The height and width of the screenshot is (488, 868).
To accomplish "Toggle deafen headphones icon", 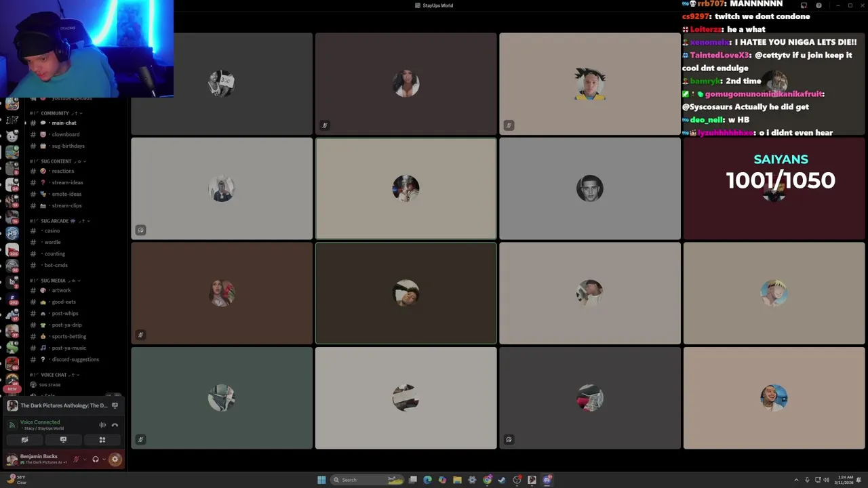I will click(x=96, y=460).
